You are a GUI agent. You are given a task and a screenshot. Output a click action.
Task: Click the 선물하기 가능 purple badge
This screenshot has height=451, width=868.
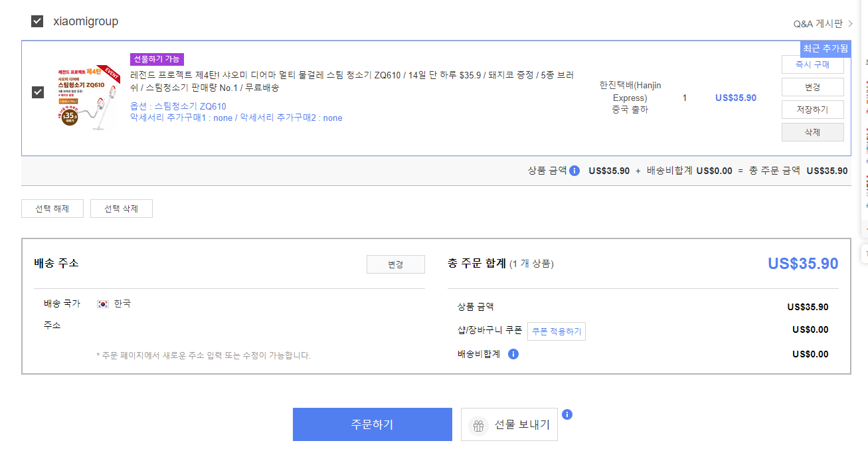tap(157, 59)
